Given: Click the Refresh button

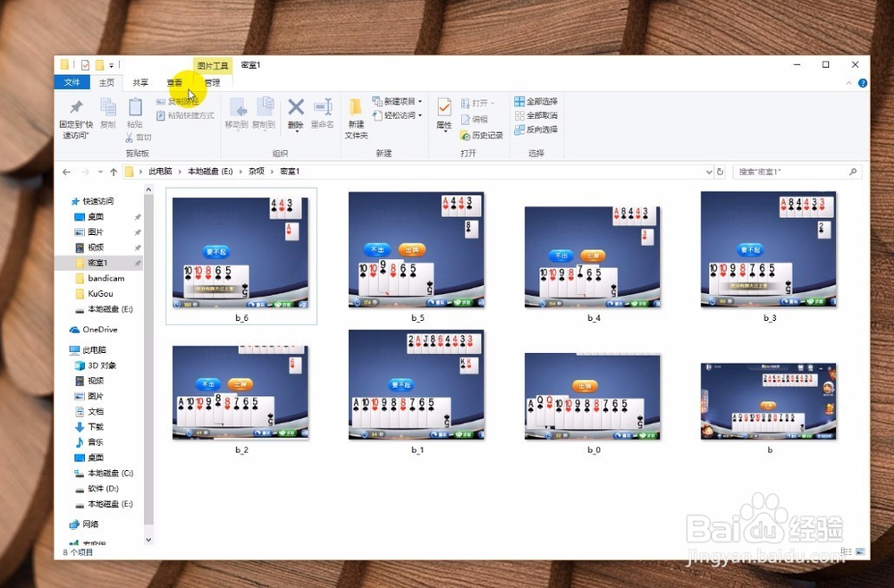Looking at the screenshot, I should pos(720,172).
